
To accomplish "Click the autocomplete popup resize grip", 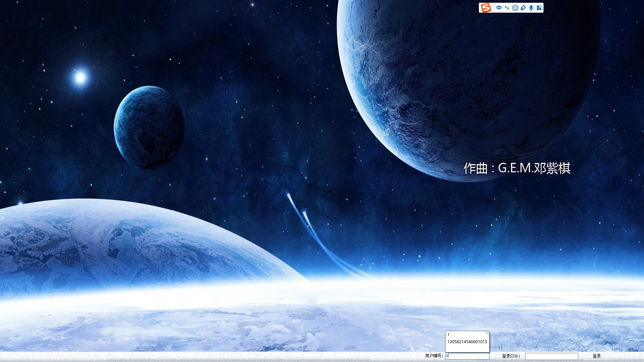I will point(487,333).
